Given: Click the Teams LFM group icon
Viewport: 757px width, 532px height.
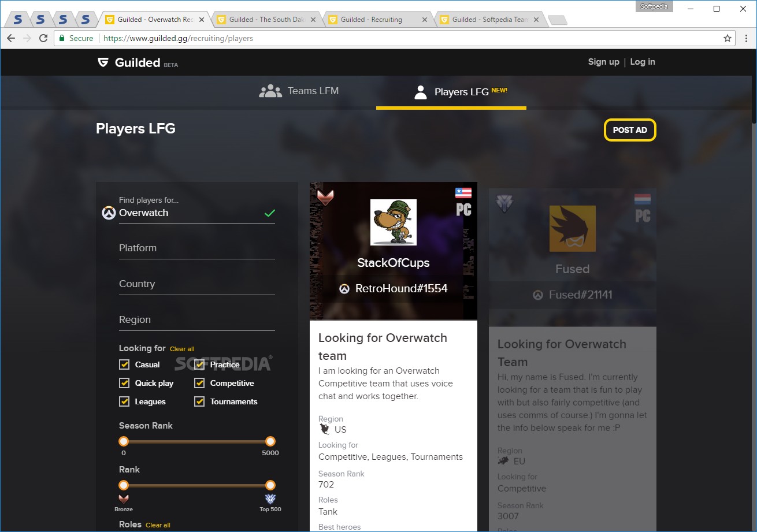Looking at the screenshot, I should (x=270, y=91).
